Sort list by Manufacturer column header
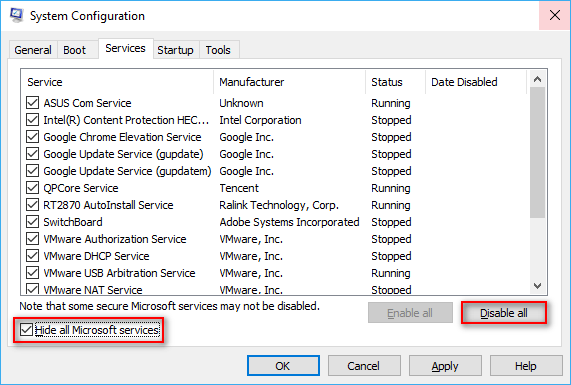Viewport: 571px width, 385px height. [290, 82]
